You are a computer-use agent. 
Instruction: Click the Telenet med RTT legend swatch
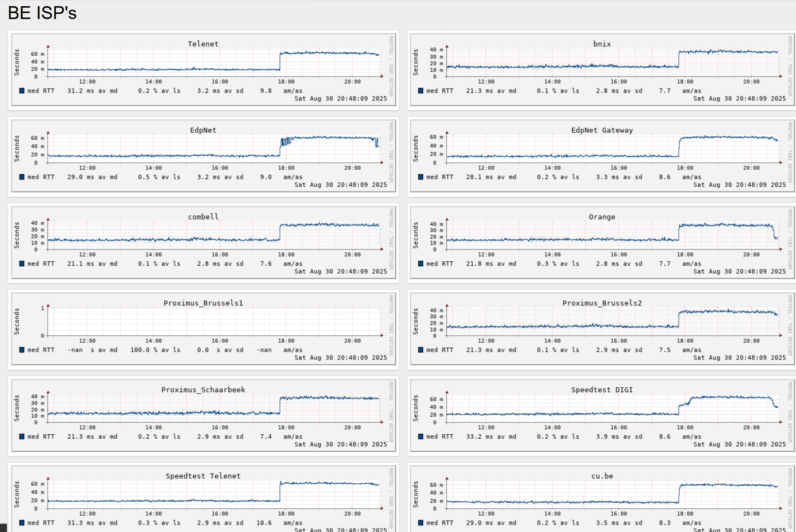pos(22,91)
